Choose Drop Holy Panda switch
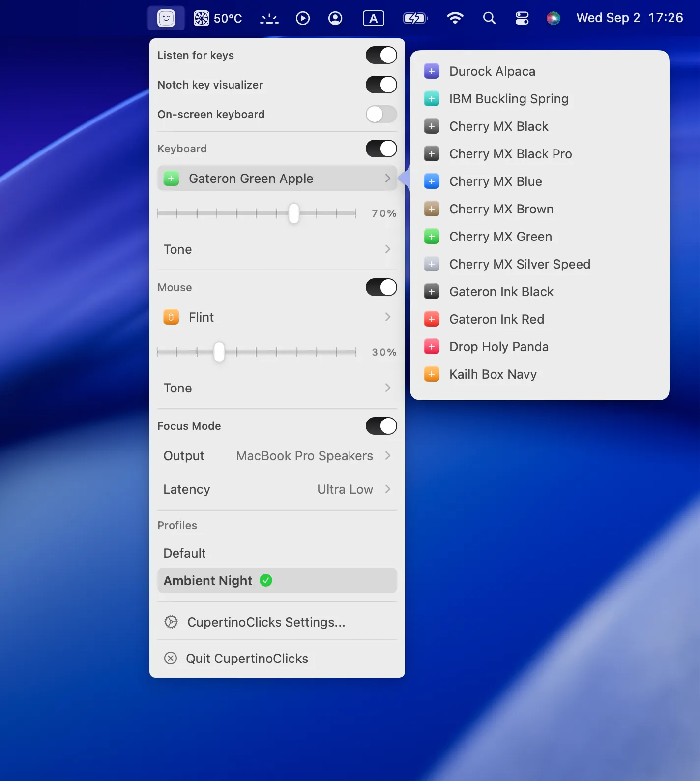This screenshot has width=700, height=781. 540,347
